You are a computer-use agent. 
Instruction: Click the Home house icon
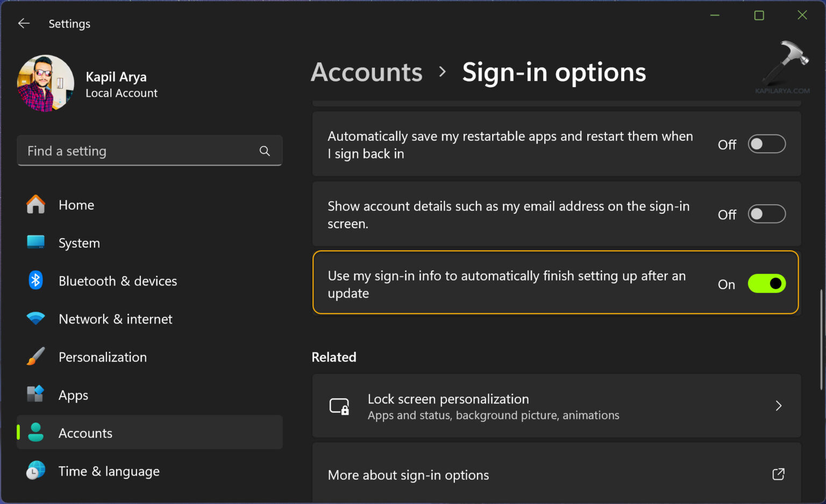click(x=36, y=205)
